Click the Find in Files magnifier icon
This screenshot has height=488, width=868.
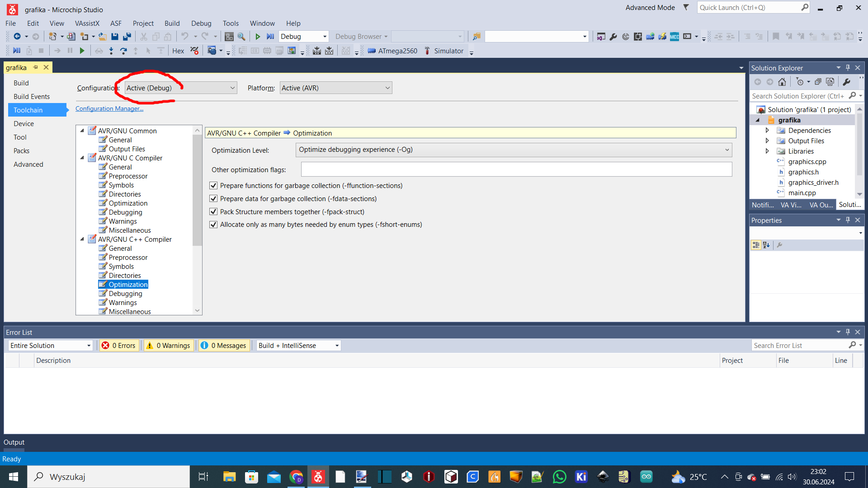(x=241, y=37)
